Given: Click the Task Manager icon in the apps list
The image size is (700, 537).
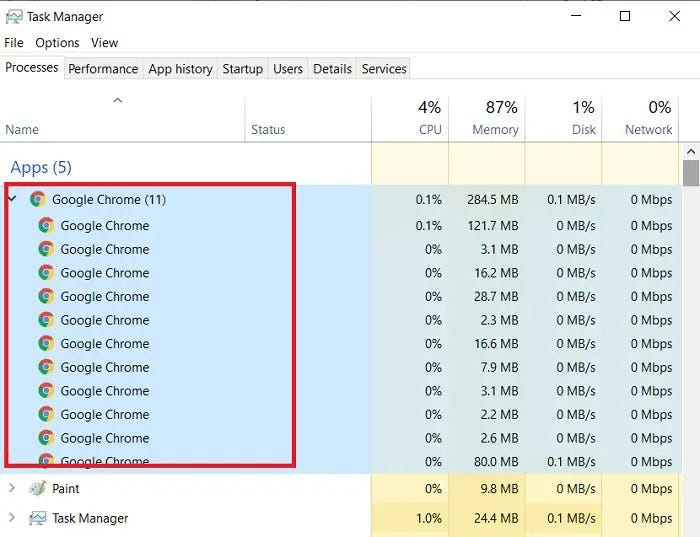Looking at the screenshot, I should [x=38, y=518].
